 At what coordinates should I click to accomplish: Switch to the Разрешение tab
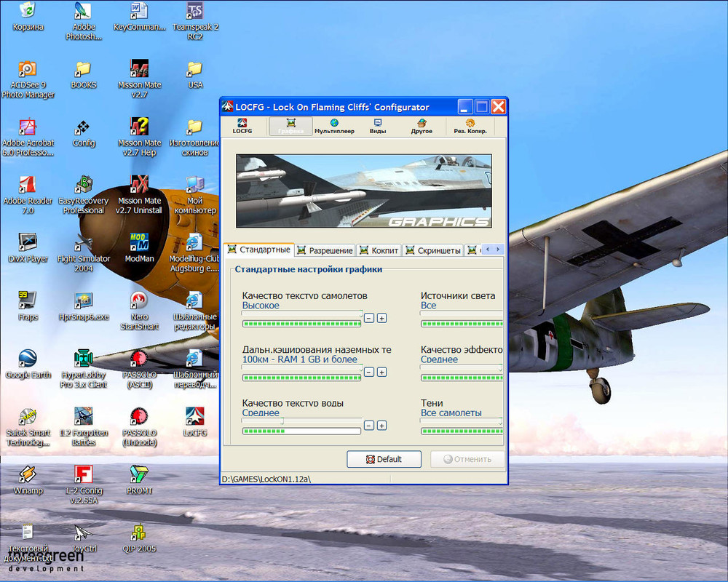click(325, 250)
